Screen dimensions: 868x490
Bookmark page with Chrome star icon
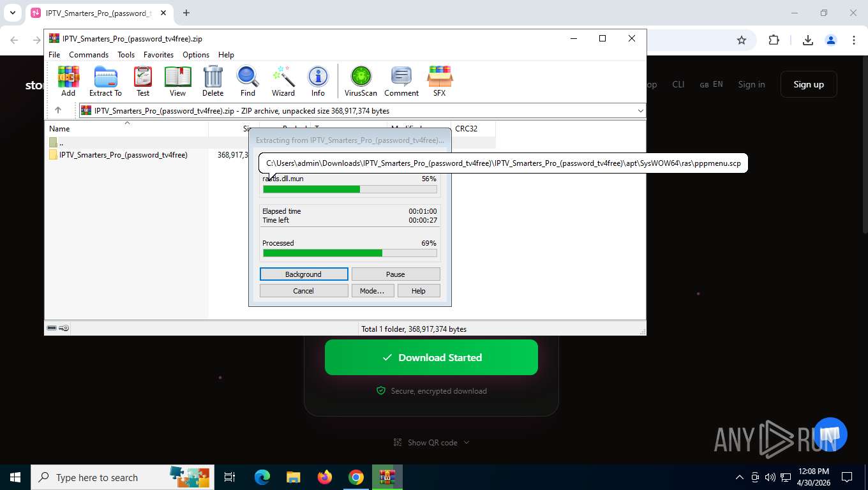742,40
